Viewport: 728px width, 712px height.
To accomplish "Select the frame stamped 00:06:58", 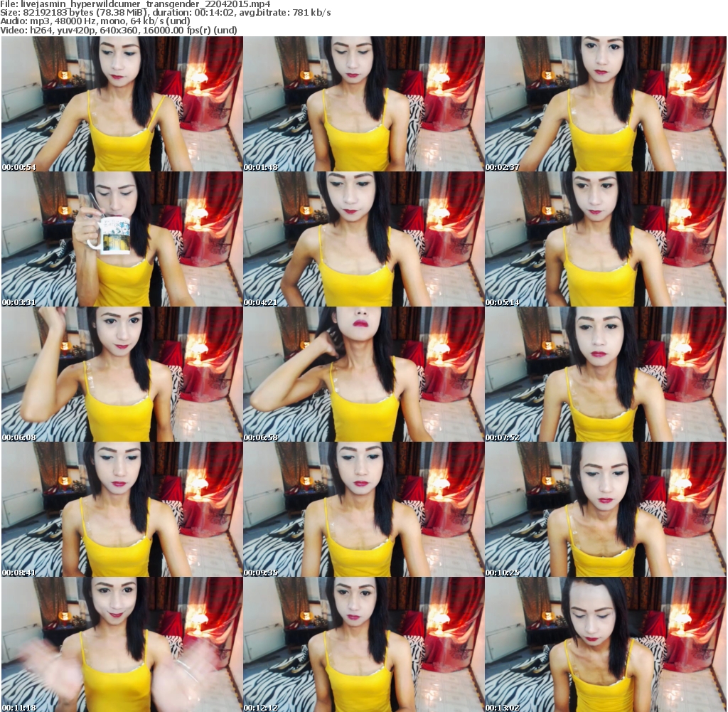I will [x=363, y=374].
